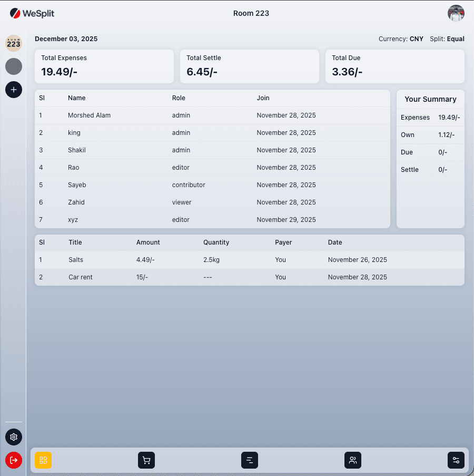Click member Morshed Alam row
The image size is (474, 476).
click(x=212, y=115)
